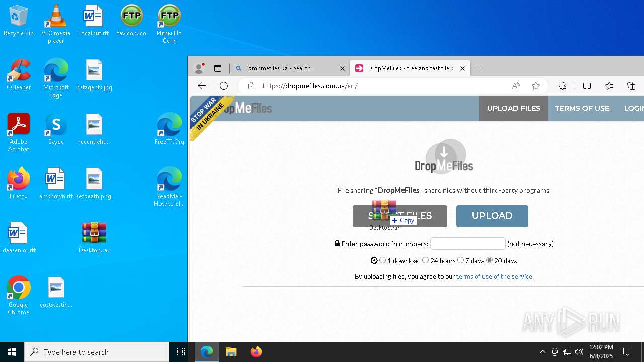
Task: Click the Edge address bar URL
Action: pyautogui.click(x=310, y=86)
